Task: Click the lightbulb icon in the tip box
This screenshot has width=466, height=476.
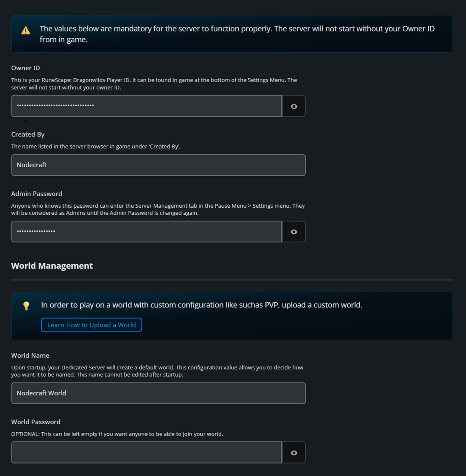Action: tap(26, 306)
